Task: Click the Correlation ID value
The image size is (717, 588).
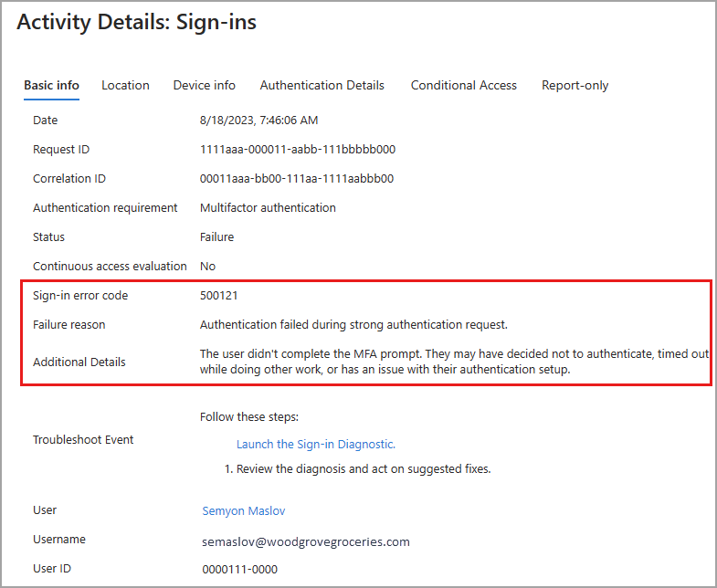Action: (296, 178)
